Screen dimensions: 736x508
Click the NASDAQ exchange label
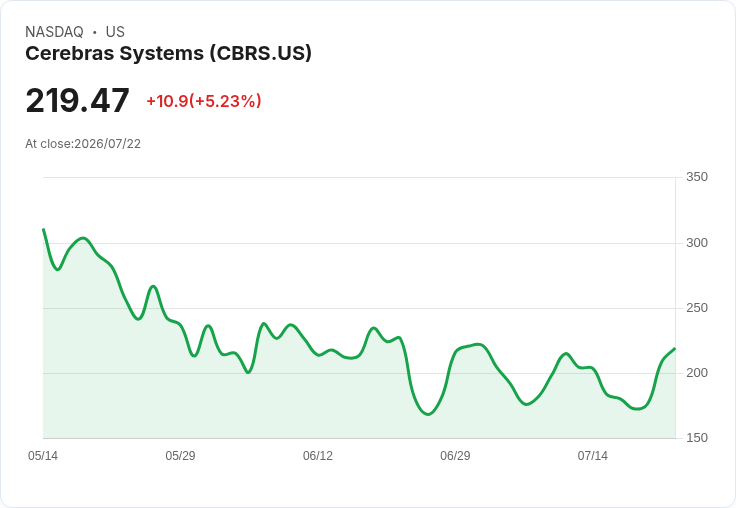pos(54,31)
